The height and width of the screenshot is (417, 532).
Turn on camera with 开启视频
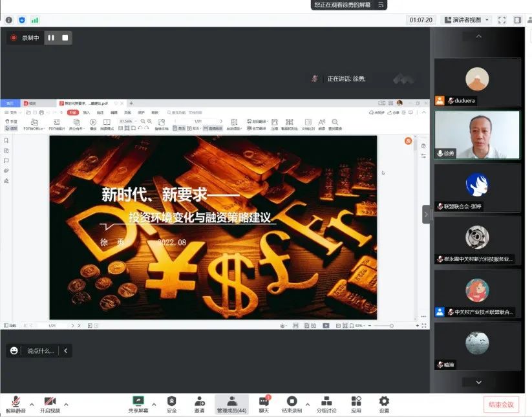50,404
